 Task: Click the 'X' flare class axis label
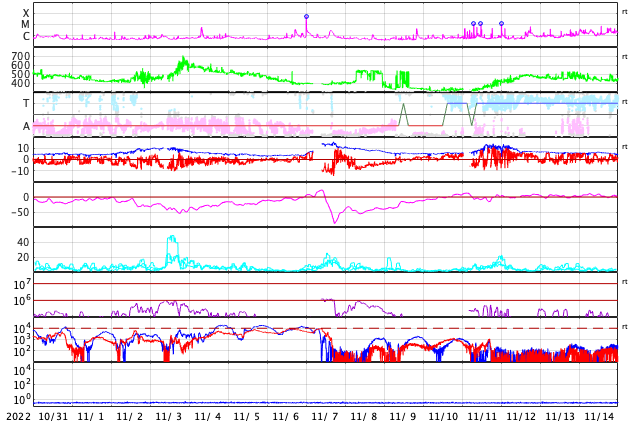(x=26, y=13)
